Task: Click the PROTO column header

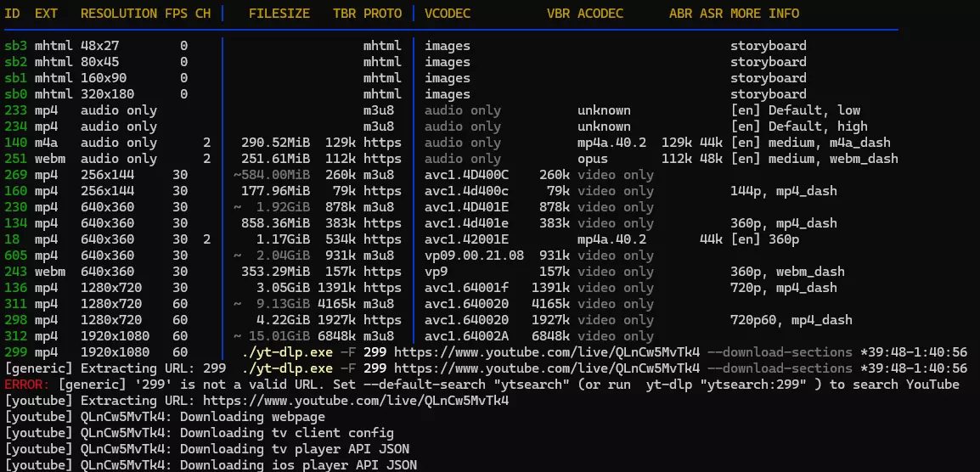Action: pos(382,13)
